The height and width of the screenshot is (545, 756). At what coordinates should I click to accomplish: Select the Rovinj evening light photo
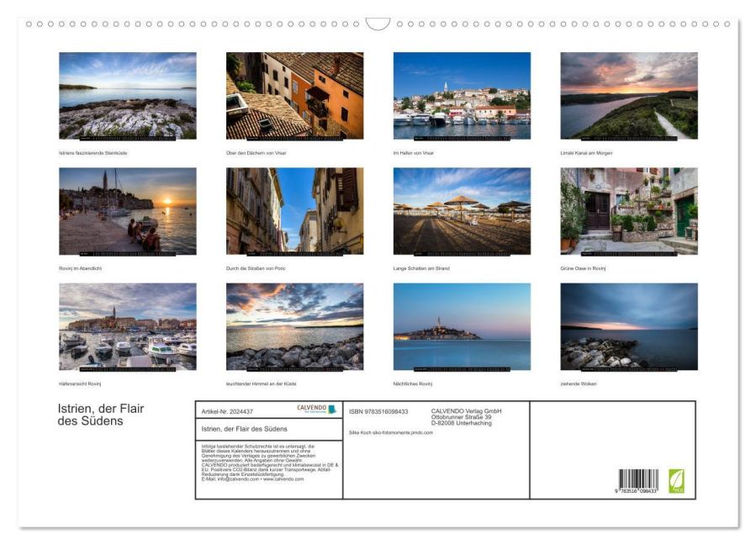tap(128, 211)
